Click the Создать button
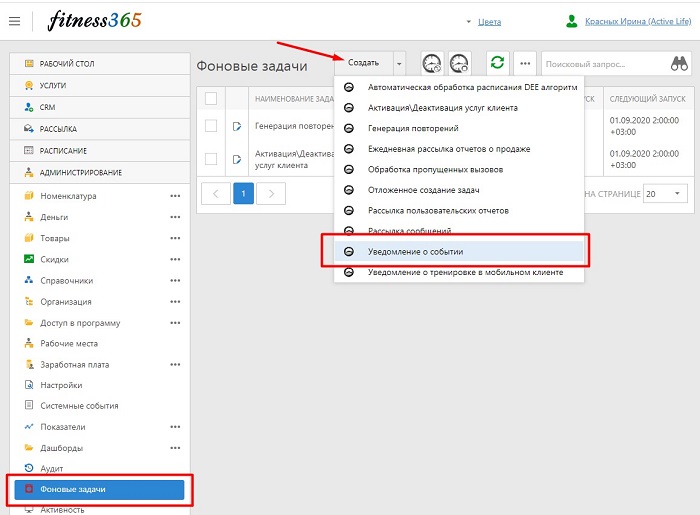 click(x=364, y=63)
